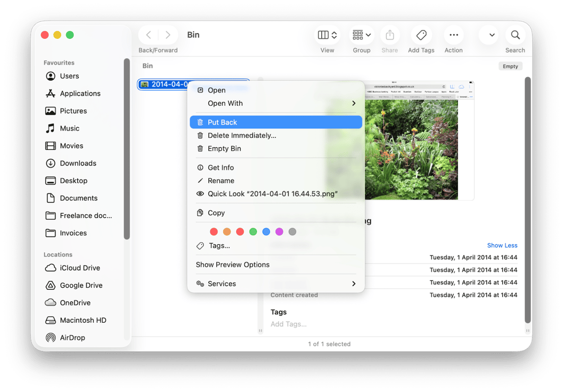Open the Action ellipsis menu icon
Viewport: 563px width, 392px height.
click(x=453, y=35)
